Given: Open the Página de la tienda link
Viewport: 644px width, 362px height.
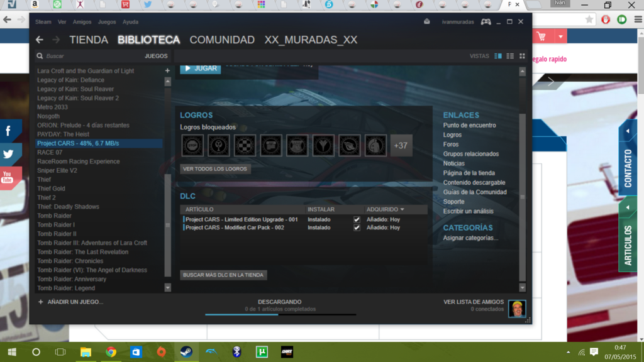Looking at the screenshot, I should tap(469, 173).
